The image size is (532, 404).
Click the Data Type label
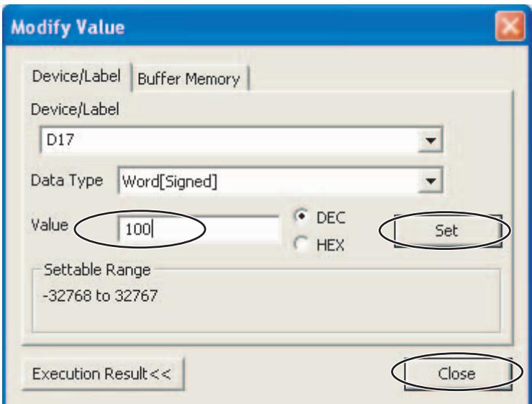(67, 180)
